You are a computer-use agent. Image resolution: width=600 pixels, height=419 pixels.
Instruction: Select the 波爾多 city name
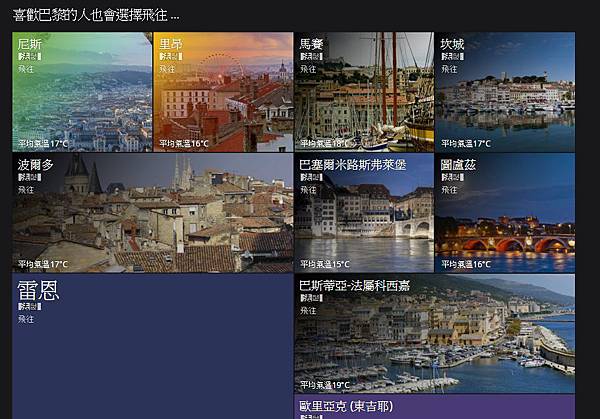pyautogui.click(x=36, y=165)
